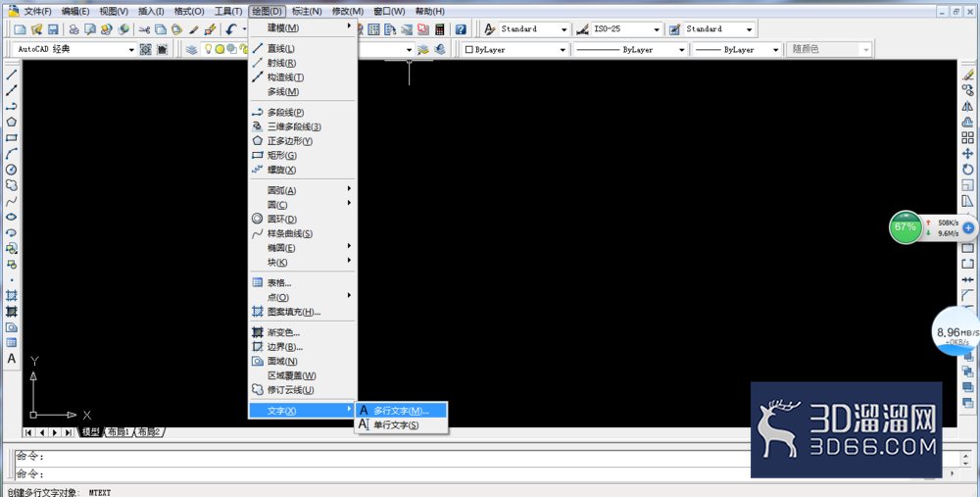
Task: Select the Arc tool in left toolbar
Action: (11, 154)
